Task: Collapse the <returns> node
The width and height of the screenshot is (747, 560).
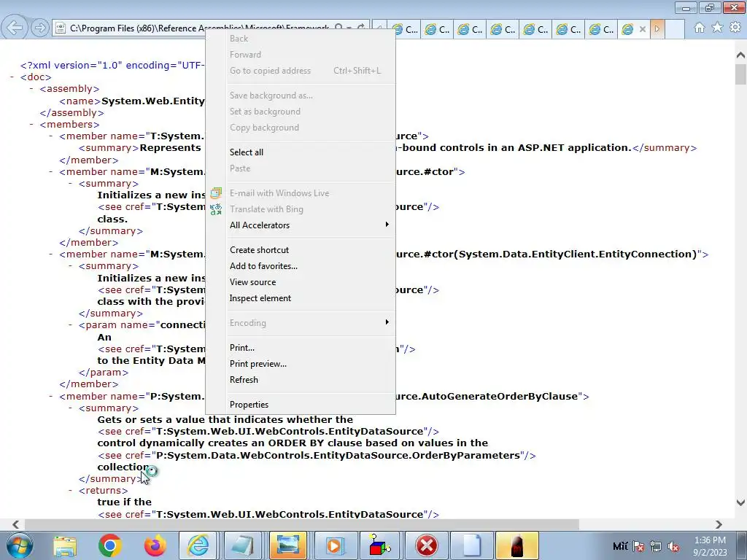Action: (71, 491)
